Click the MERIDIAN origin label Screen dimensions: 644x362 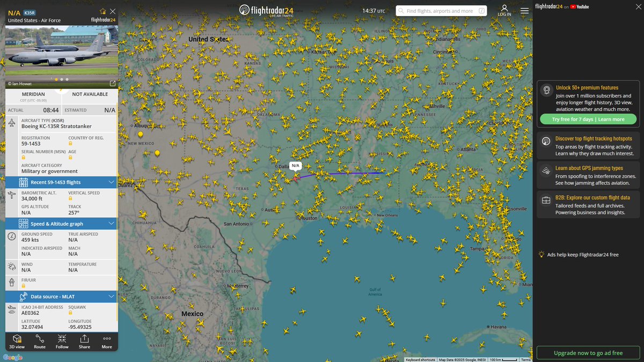[33, 94]
